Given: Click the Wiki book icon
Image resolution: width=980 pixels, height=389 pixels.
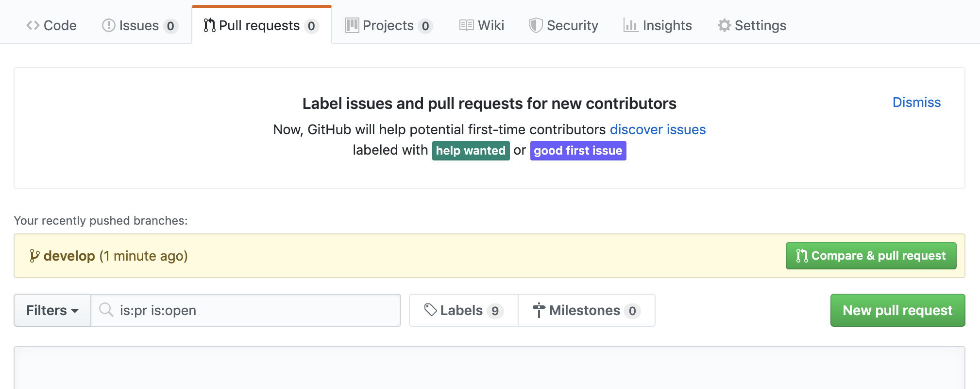Looking at the screenshot, I should point(466,25).
